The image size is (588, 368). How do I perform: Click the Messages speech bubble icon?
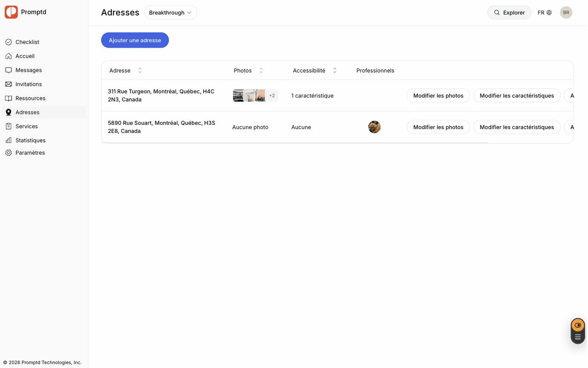click(9, 70)
